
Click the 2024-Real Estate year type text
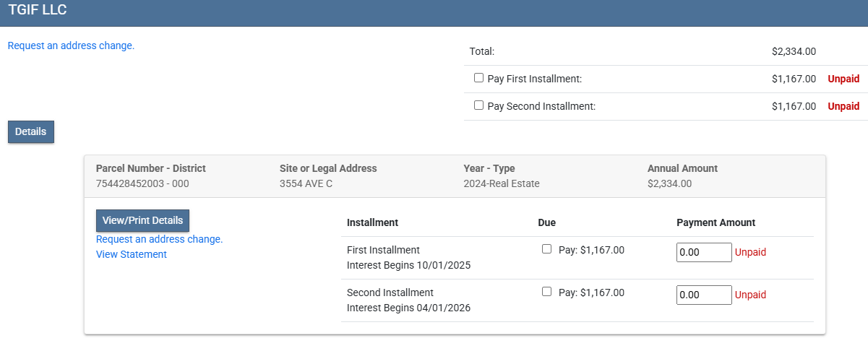coord(501,183)
